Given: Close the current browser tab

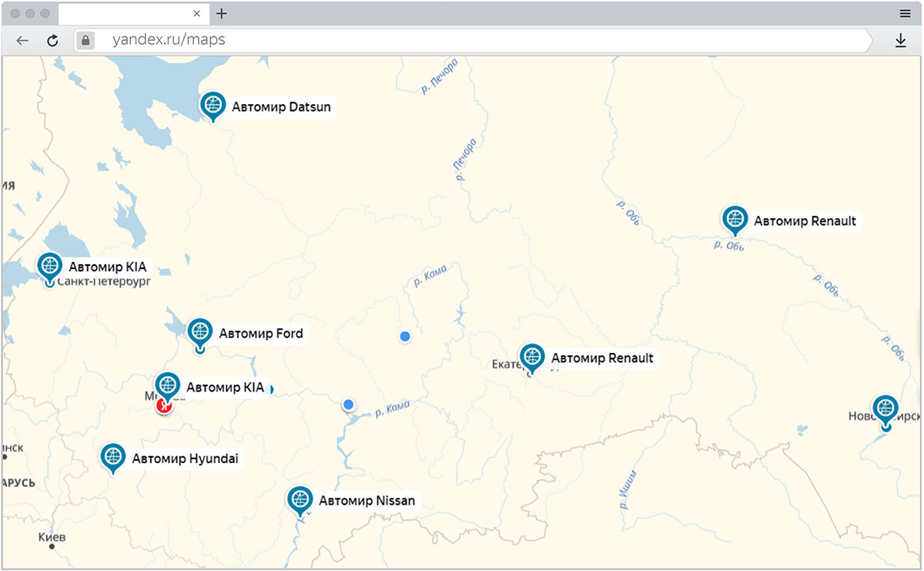Looking at the screenshot, I should [197, 14].
